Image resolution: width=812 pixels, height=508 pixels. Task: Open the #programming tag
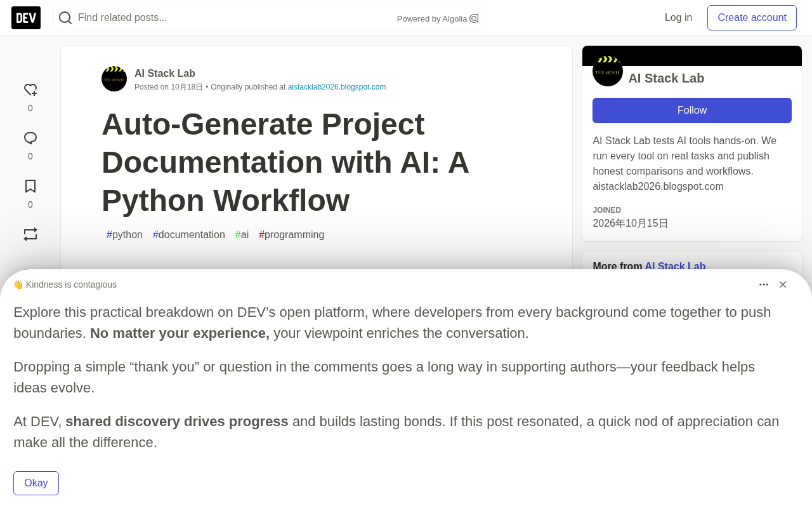[x=292, y=235]
